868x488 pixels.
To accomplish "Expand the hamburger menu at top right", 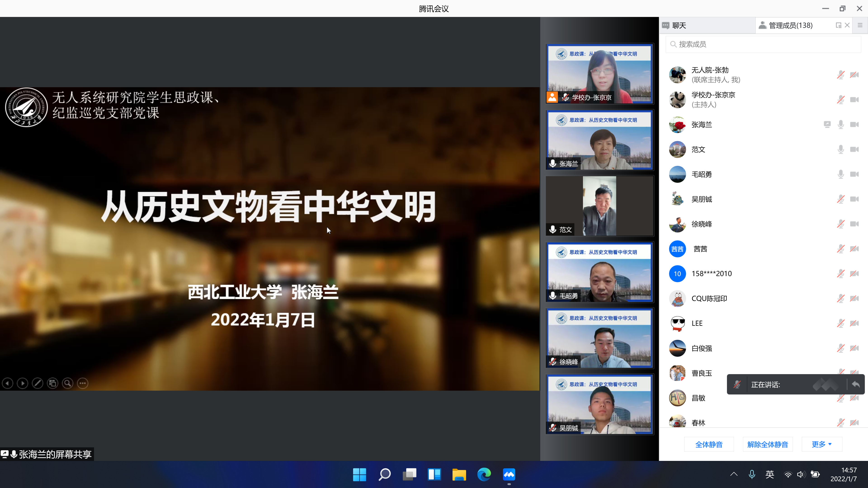I will click(860, 25).
